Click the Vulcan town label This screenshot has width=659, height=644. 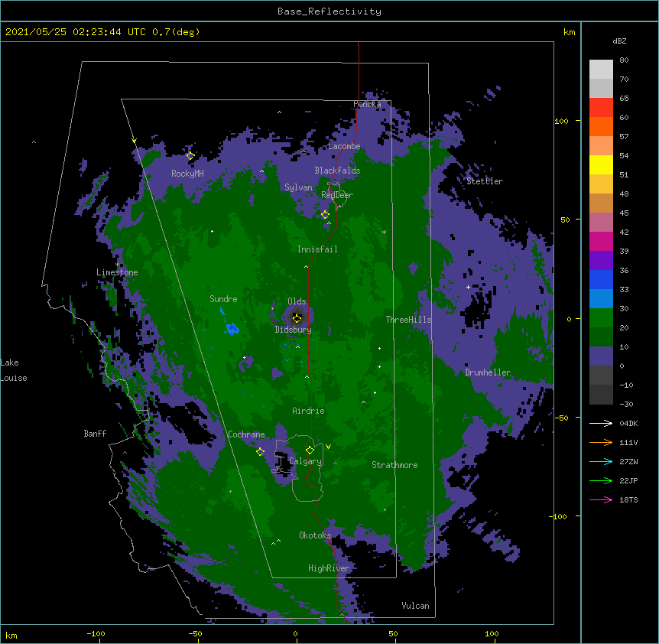tap(415, 606)
